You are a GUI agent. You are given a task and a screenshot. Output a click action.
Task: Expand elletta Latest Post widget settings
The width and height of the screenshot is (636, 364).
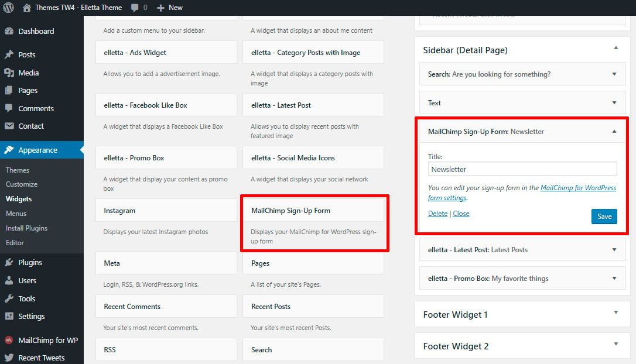(x=614, y=250)
